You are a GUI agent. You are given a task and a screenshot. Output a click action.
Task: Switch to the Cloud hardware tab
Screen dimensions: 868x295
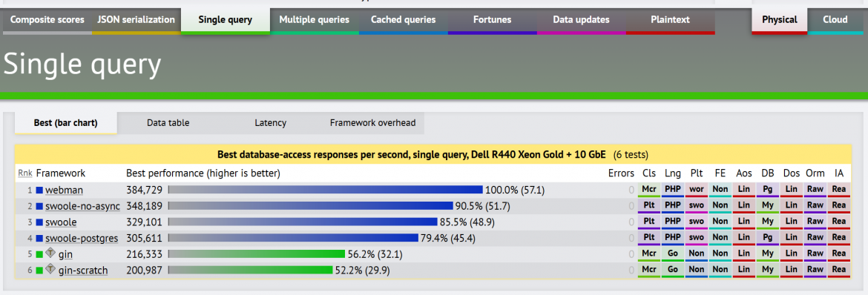pos(835,21)
